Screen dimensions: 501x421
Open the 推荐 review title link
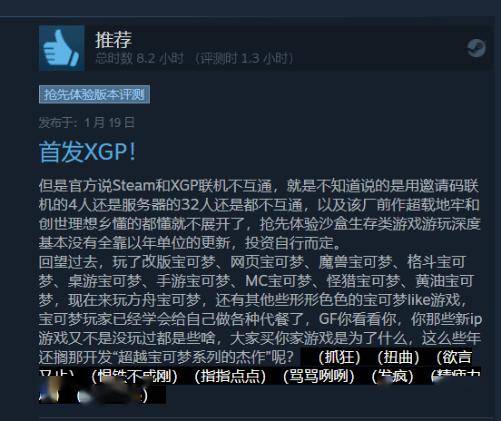pyautogui.click(x=114, y=39)
